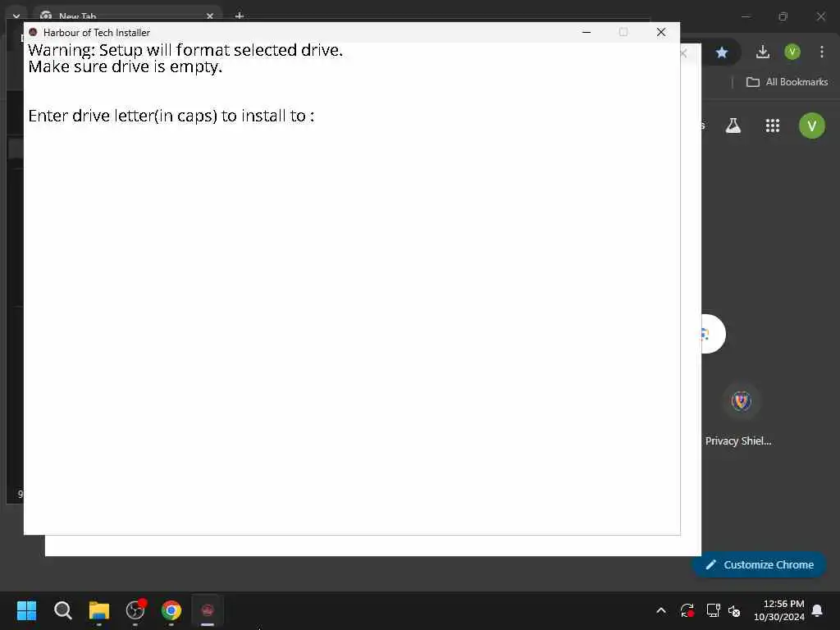The image size is (840, 630).
Task: Open the Search Labs flask icon
Action: 733,126
